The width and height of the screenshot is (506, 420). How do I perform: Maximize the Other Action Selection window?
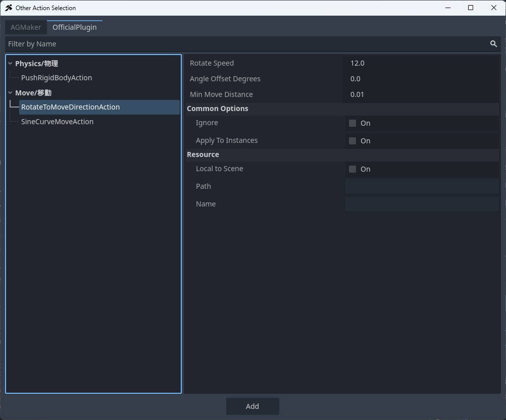tap(471, 8)
